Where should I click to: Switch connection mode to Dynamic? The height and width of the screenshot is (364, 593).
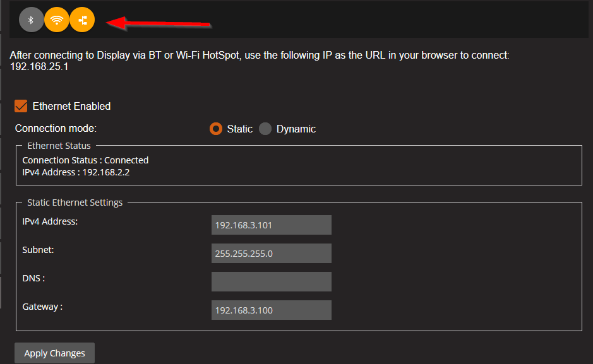tap(265, 129)
